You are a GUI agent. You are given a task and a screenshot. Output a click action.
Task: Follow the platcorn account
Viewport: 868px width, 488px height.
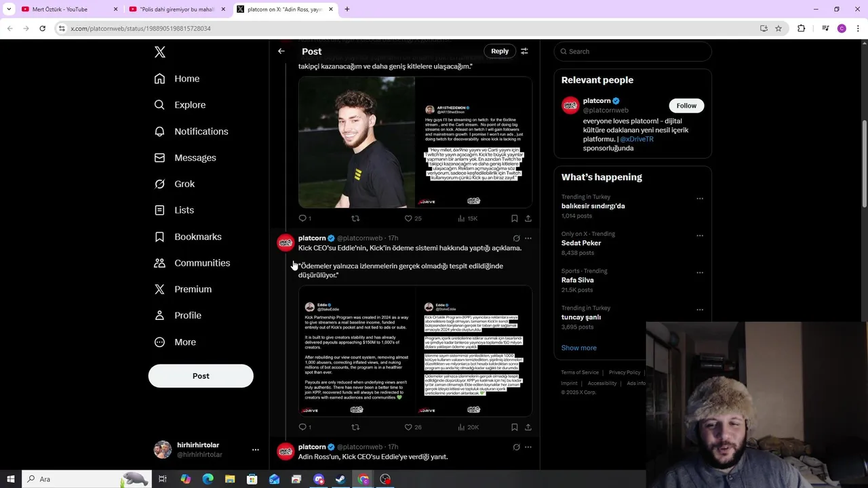[x=686, y=106]
